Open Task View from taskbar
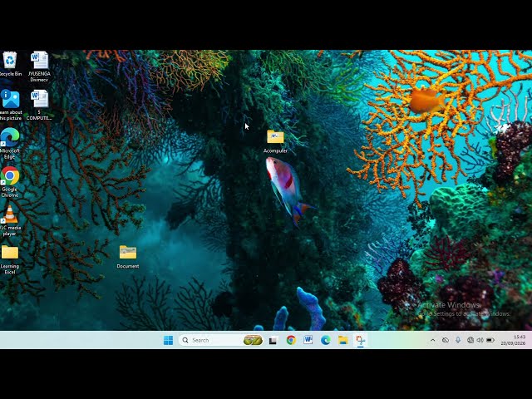Viewport: 532px width, 399px height. click(273, 340)
